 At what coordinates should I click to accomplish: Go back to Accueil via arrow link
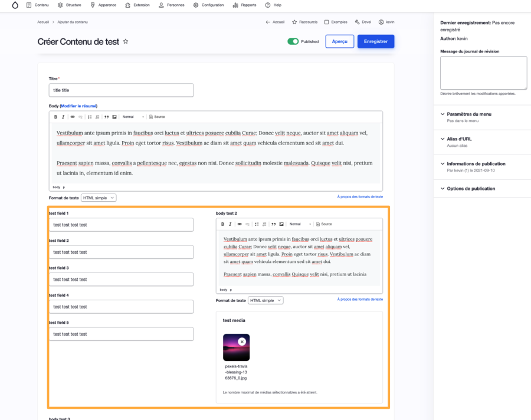(x=275, y=22)
